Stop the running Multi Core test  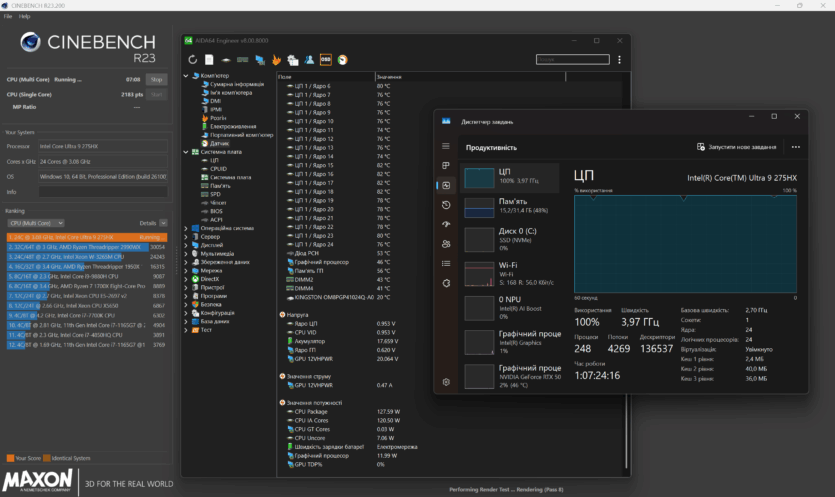tap(156, 78)
